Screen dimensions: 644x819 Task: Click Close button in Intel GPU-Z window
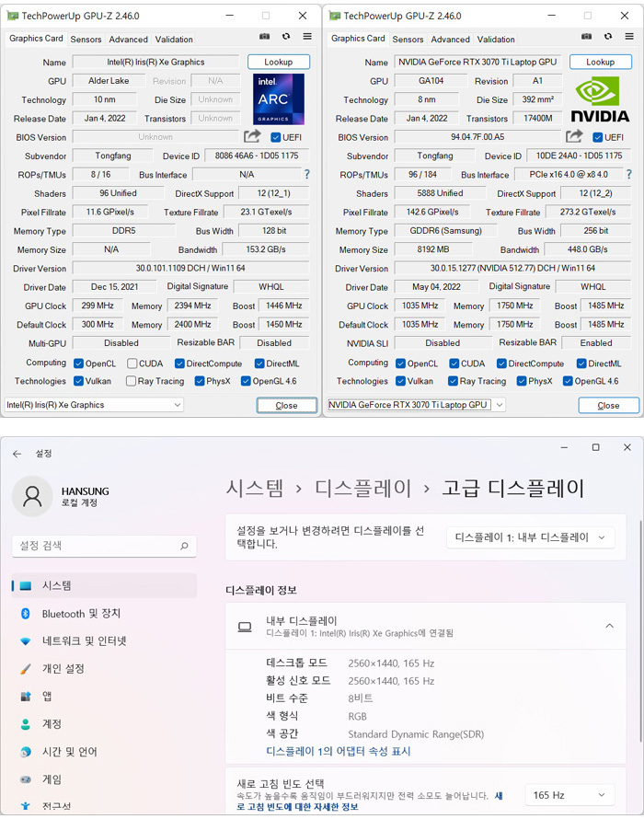point(286,405)
